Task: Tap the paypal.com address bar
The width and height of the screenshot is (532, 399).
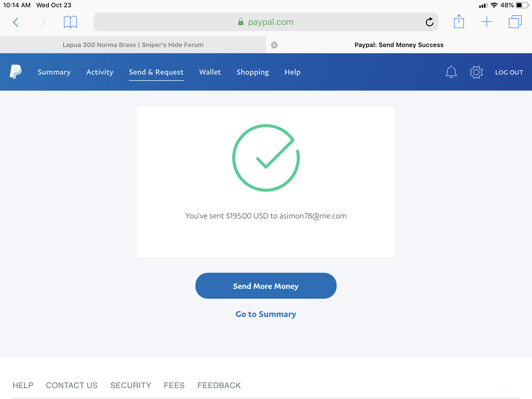Action: 266,22
